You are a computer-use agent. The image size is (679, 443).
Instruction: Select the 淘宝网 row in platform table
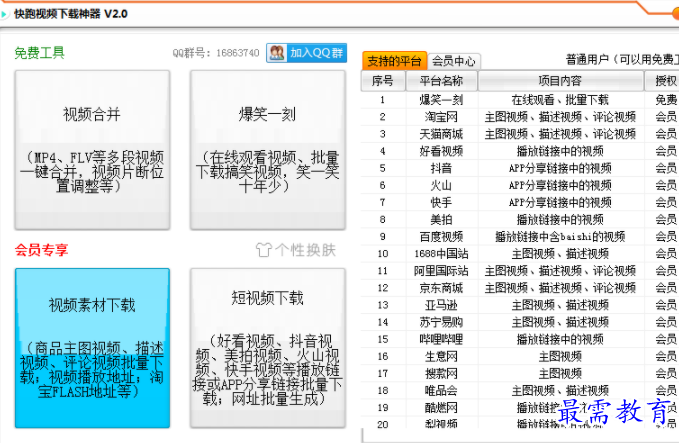441,117
